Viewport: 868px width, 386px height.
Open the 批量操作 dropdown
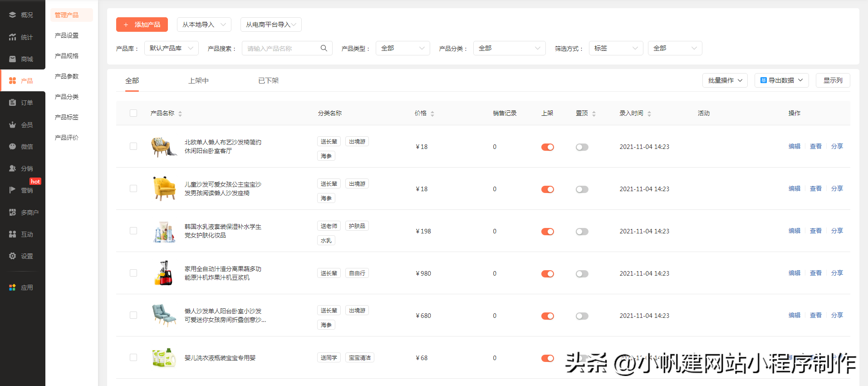coord(725,80)
